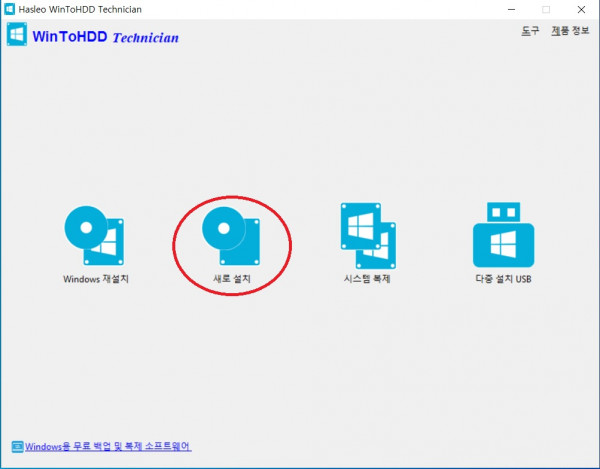Screen dimensions: 600x469
Task: Click the 'Windows 재설치' label text
Action: [96, 279]
